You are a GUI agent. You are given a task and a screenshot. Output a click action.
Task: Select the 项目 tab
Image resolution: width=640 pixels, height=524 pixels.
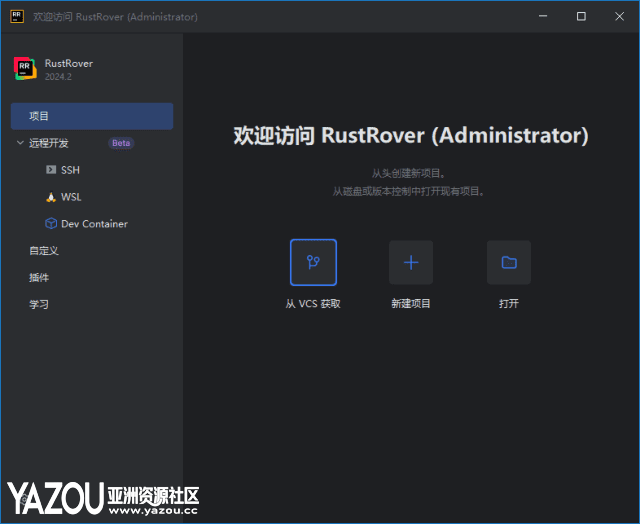pyautogui.click(x=92, y=116)
